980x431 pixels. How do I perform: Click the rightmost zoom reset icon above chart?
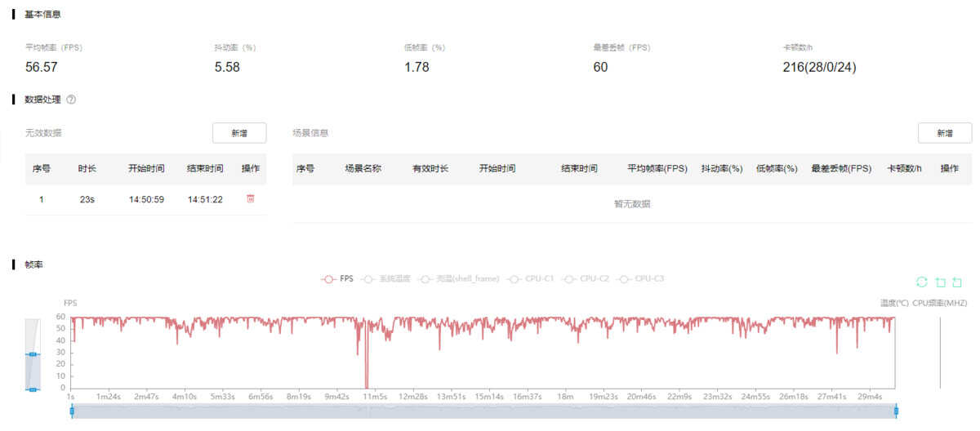coord(957,282)
